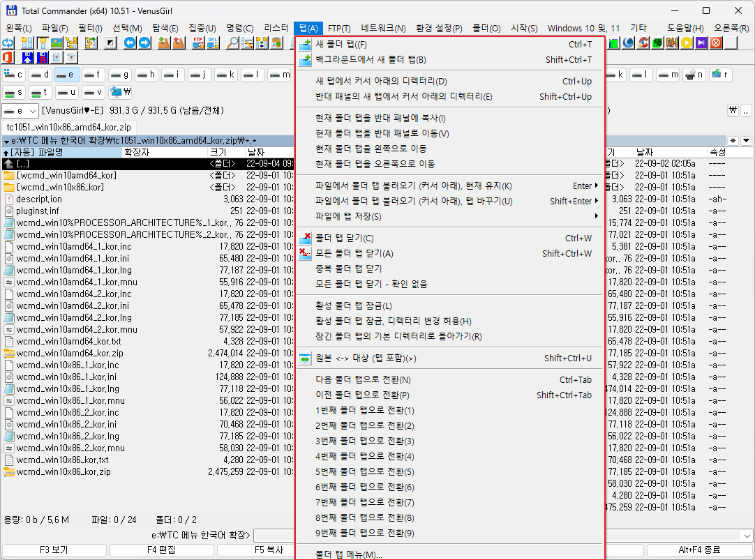This screenshot has width=755, height=560.
Task: Expand the submenu arrow next to Enter shortcut
Action: pos(597,186)
